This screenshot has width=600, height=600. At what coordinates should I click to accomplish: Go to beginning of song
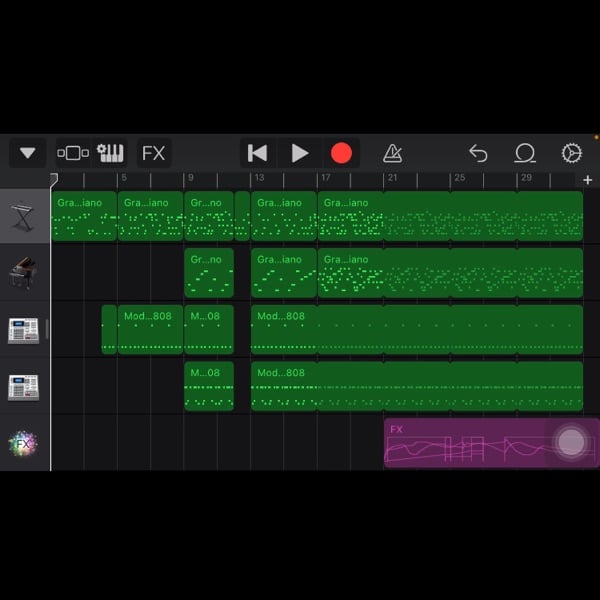click(x=257, y=153)
